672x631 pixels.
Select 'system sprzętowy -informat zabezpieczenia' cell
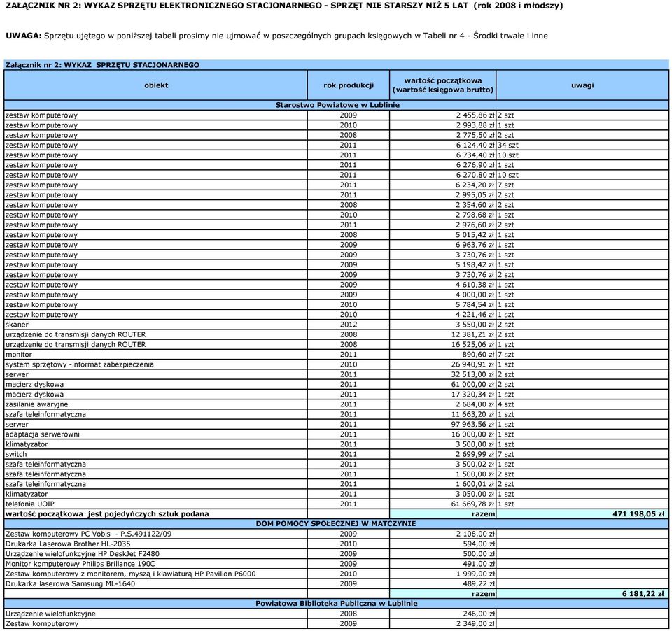click(x=156, y=364)
